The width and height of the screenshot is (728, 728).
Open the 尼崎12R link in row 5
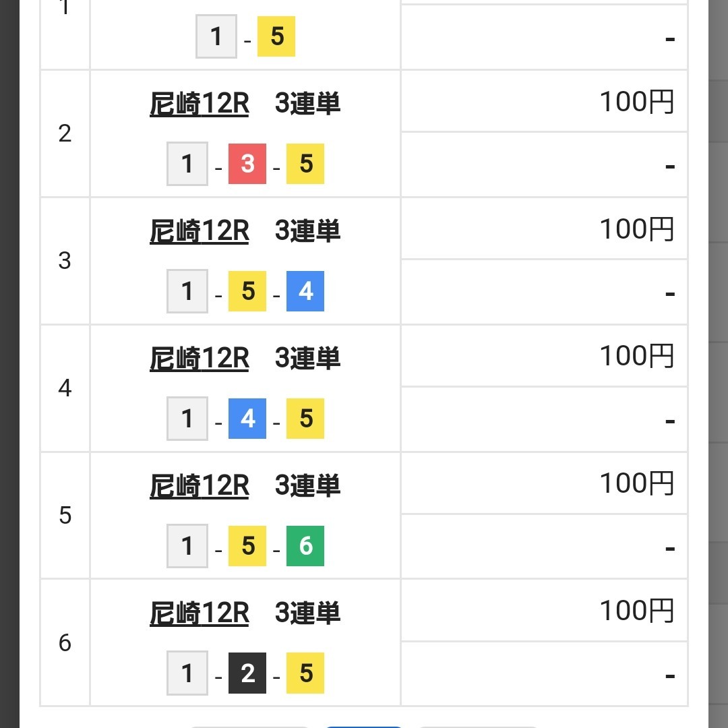point(199,486)
